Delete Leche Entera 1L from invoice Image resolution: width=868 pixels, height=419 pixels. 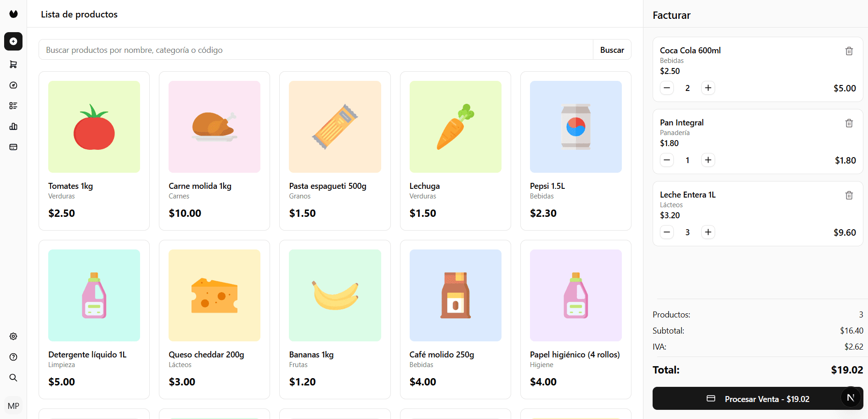coord(849,195)
